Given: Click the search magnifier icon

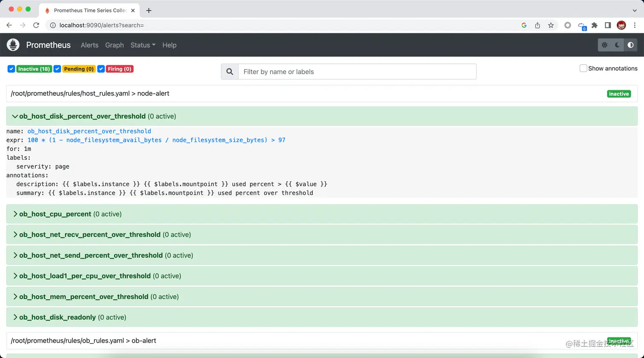Looking at the screenshot, I should (x=230, y=72).
